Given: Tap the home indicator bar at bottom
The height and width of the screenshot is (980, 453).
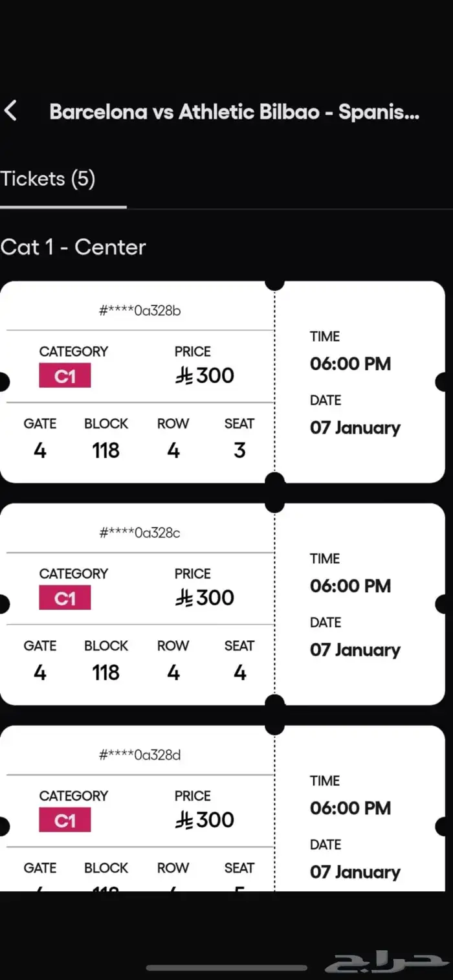Looking at the screenshot, I should [226, 968].
